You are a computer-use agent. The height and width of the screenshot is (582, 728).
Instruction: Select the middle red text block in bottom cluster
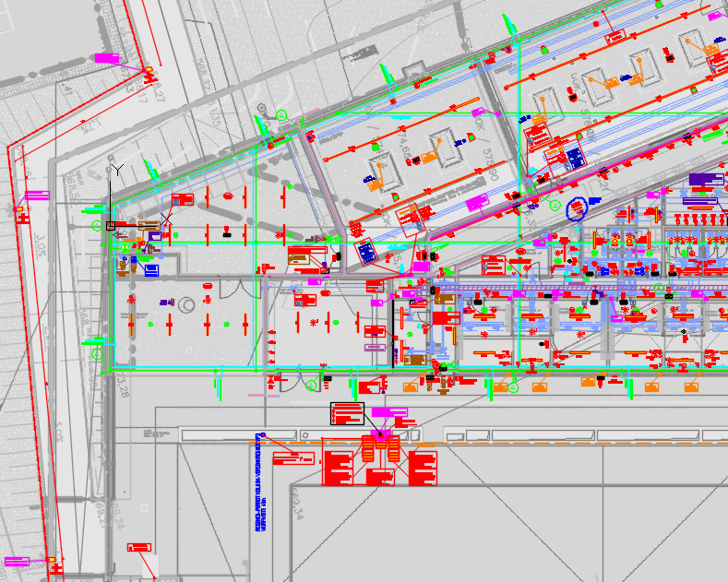pos(380,477)
